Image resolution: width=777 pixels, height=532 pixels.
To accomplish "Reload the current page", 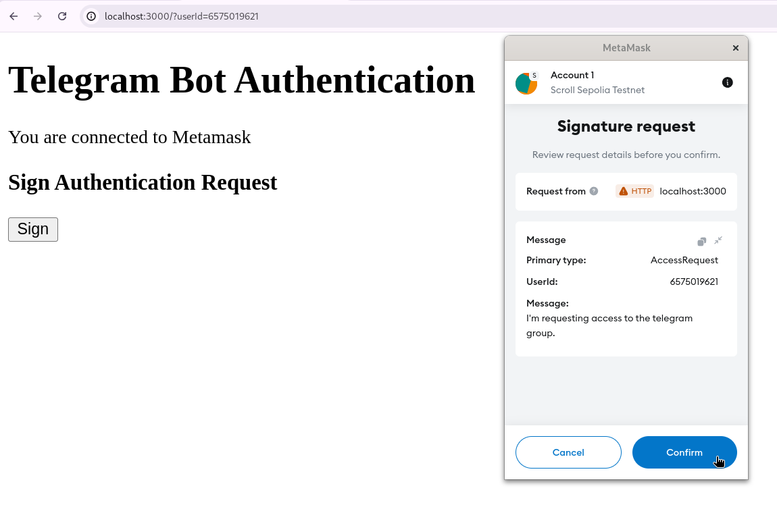I will (62, 16).
